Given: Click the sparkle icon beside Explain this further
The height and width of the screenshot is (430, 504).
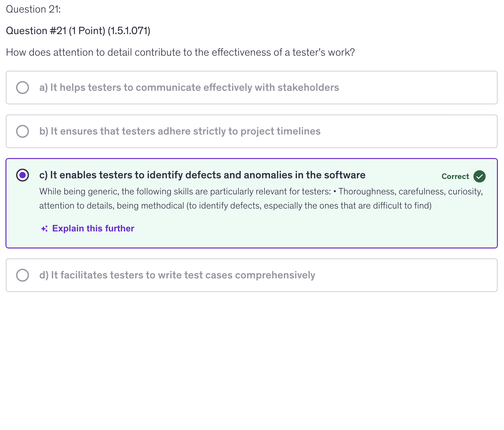Looking at the screenshot, I should [x=44, y=229].
